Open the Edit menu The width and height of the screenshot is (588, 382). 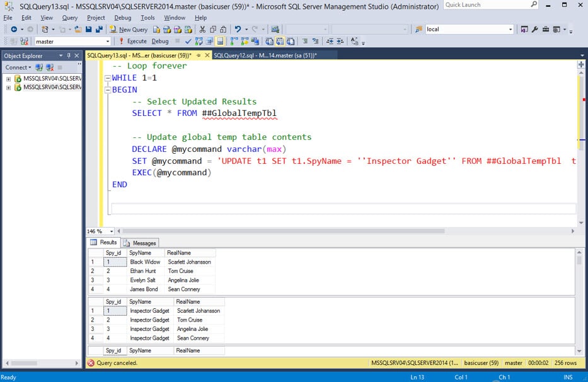[26, 18]
